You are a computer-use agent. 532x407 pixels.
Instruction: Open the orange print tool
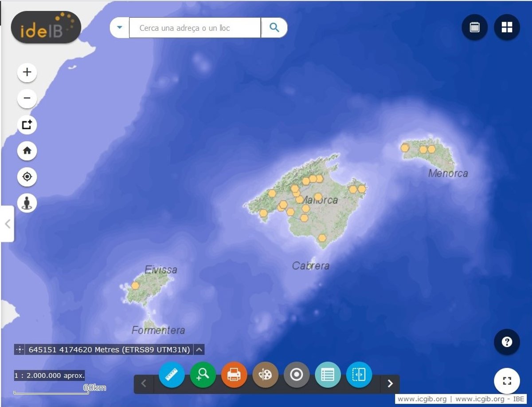(x=234, y=375)
